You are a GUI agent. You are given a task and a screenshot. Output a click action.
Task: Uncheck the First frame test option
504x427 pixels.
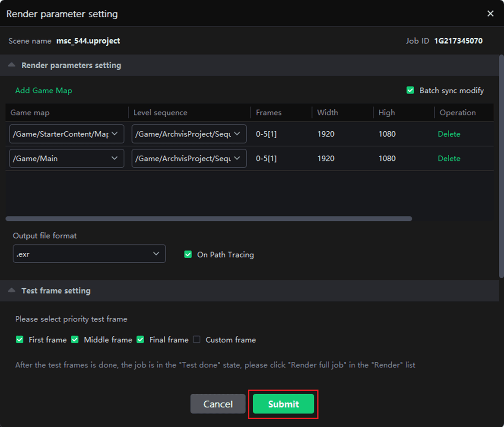pos(19,340)
